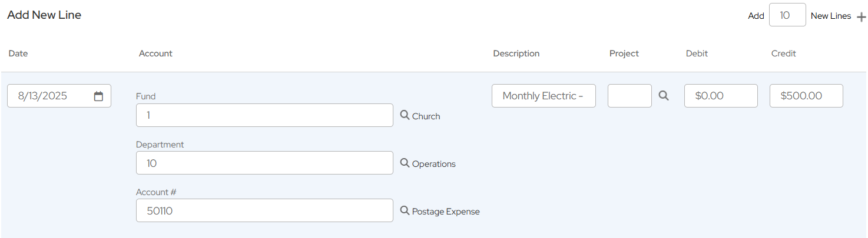Click the Credit column header
Viewport: 868px width, 238px height.
(783, 53)
